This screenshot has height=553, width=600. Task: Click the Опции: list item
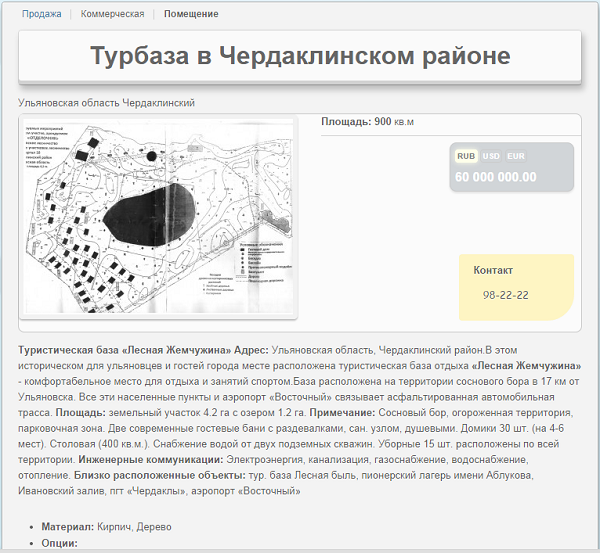(59, 543)
